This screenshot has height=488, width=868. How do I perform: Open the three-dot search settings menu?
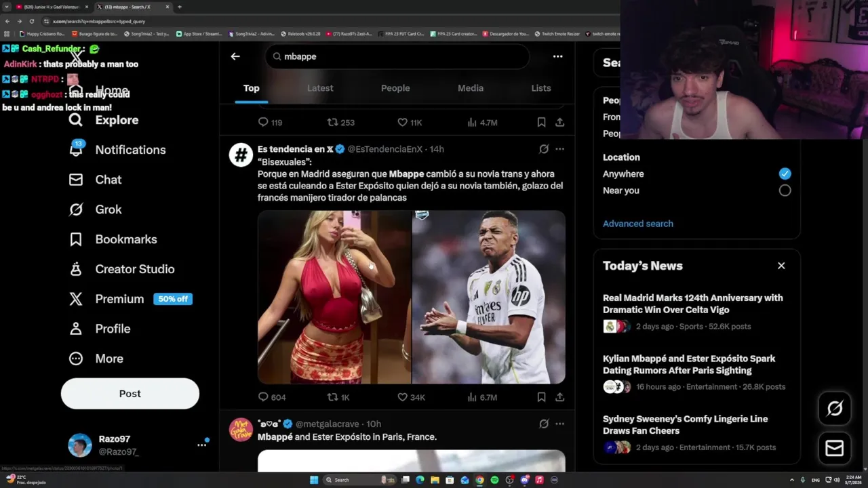pyautogui.click(x=557, y=56)
